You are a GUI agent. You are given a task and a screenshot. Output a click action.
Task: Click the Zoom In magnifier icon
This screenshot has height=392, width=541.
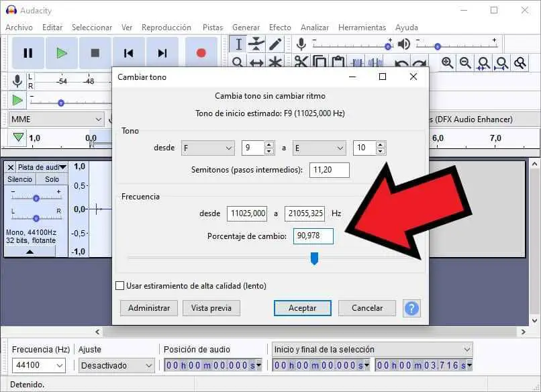click(448, 63)
